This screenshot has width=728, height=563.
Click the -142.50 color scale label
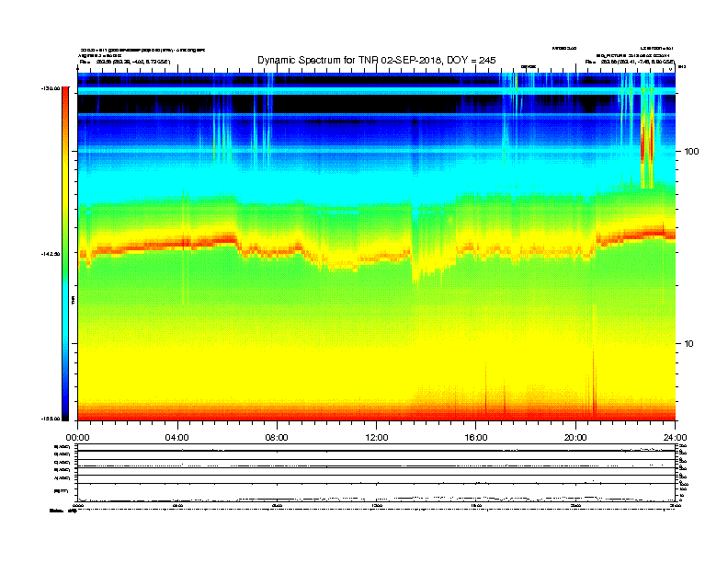(x=51, y=254)
